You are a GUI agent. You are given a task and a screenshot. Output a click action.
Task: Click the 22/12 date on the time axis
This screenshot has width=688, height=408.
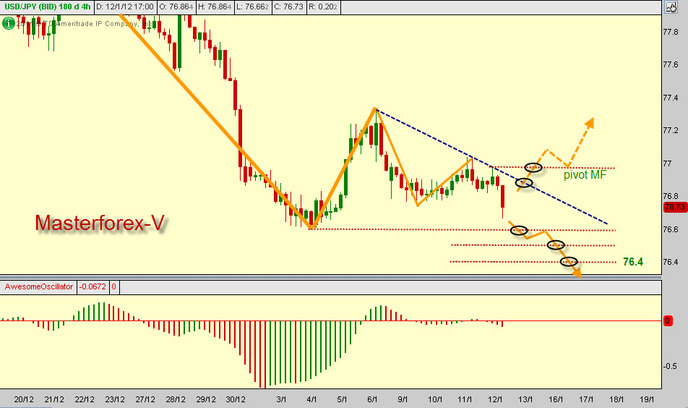(x=84, y=400)
